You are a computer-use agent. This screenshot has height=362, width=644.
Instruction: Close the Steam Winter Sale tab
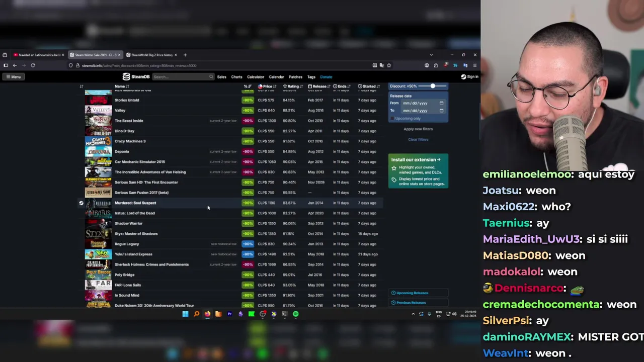(x=120, y=55)
